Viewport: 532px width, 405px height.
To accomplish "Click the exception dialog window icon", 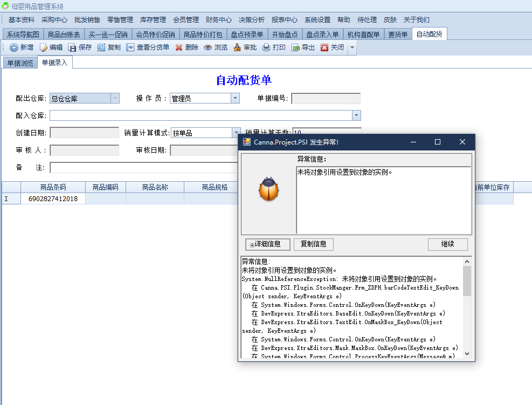I will click(247, 142).
